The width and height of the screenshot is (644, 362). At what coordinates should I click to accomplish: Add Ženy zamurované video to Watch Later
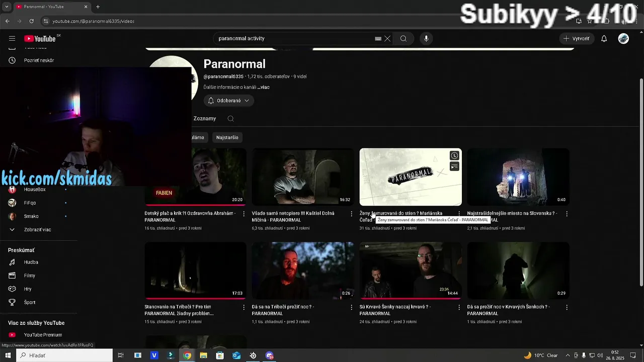click(x=454, y=156)
